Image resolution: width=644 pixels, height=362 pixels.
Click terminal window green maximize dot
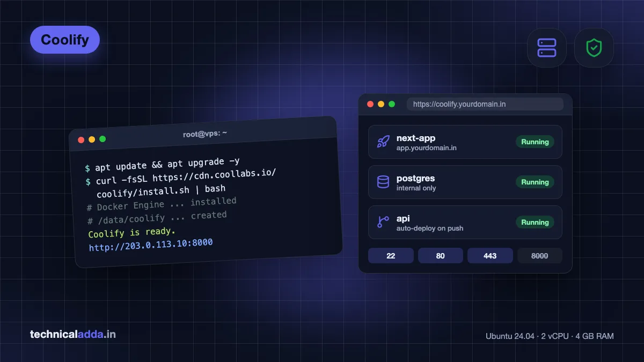pos(103,139)
